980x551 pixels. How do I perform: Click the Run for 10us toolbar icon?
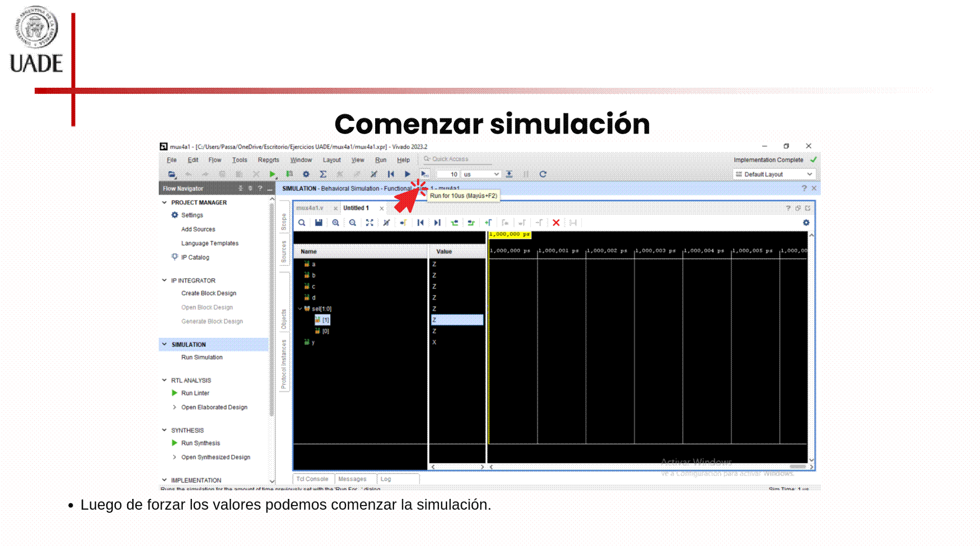point(424,174)
